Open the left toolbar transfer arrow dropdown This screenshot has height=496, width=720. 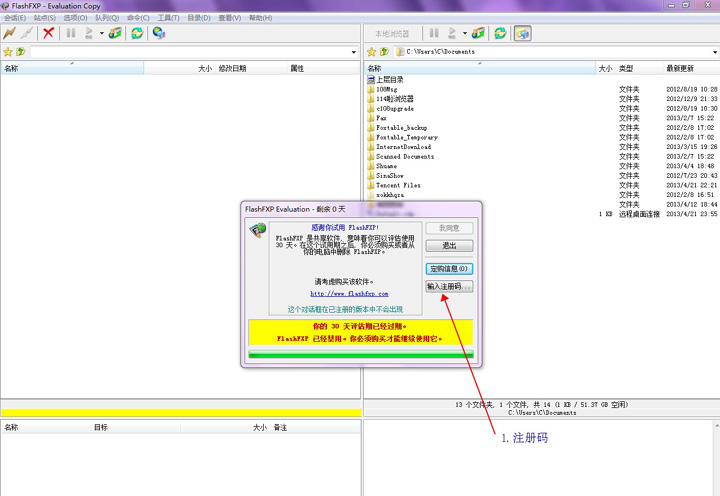[99, 33]
